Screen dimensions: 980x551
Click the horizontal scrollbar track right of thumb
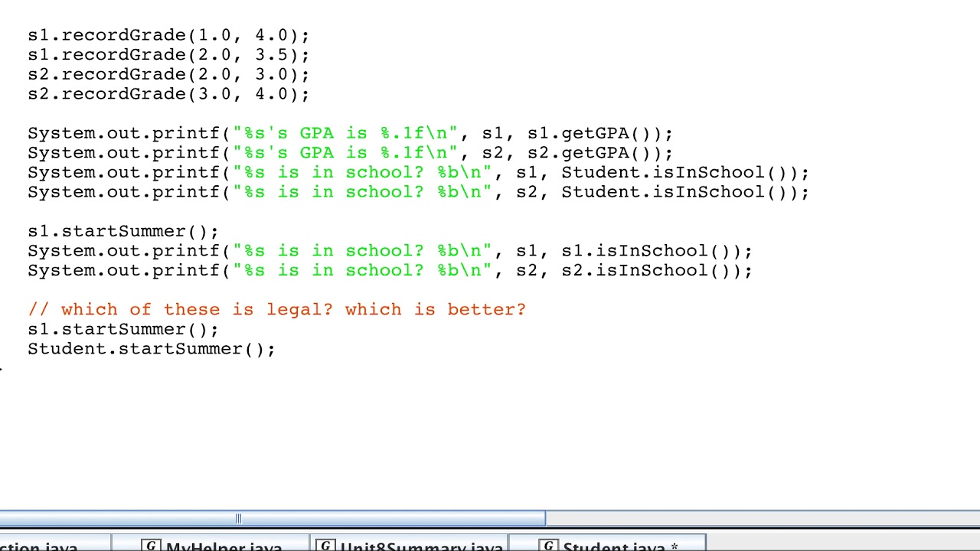763,519
